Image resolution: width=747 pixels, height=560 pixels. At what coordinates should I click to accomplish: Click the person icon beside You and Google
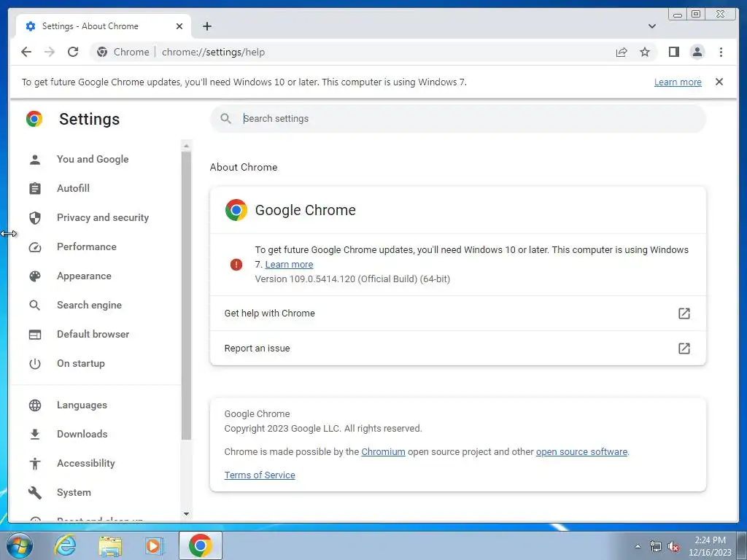coord(35,160)
